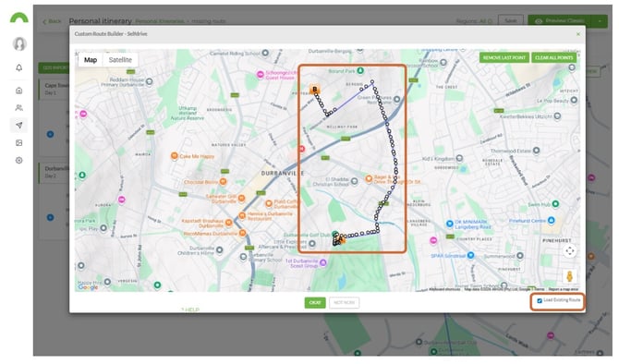Click the Kid's Kingdom marker
The image size is (619, 364).
point(459,159)
